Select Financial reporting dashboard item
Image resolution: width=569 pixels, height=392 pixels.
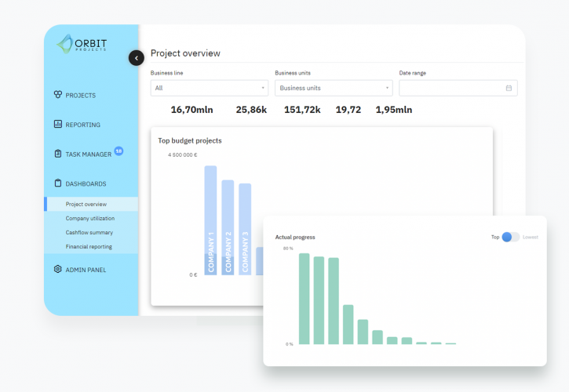click(x=91, y=247)
